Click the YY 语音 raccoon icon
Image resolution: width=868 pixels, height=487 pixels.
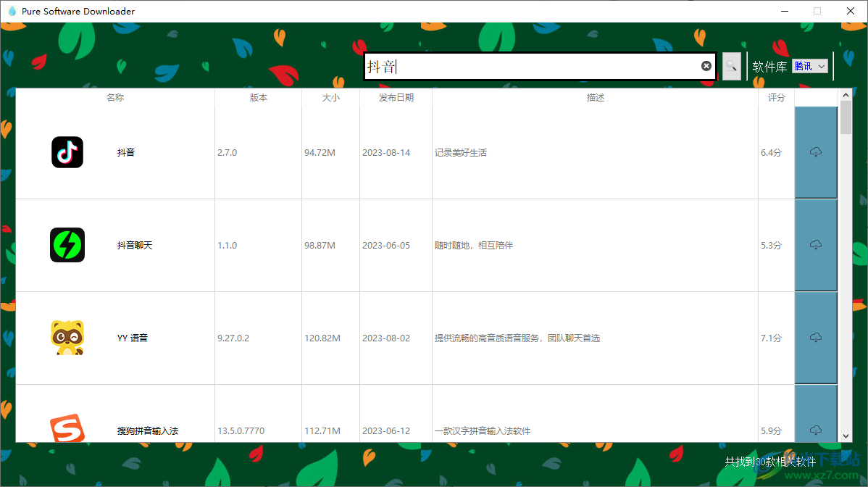click(67, 338)
